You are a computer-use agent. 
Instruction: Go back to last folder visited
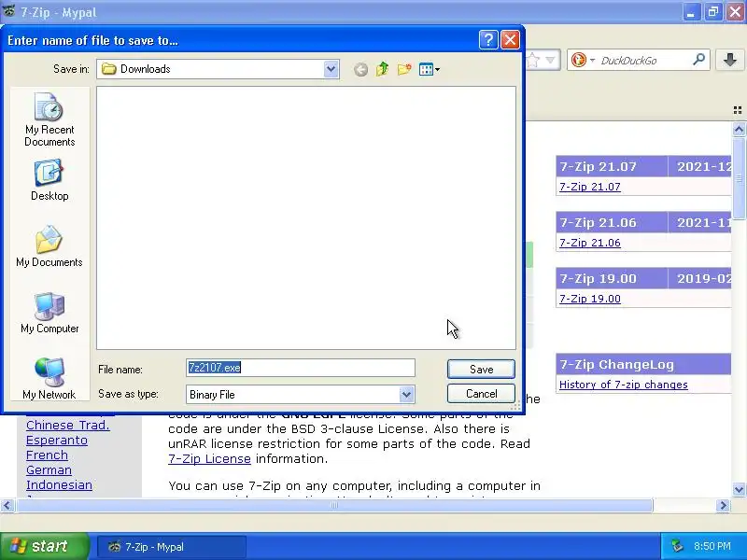coord(360,69)
